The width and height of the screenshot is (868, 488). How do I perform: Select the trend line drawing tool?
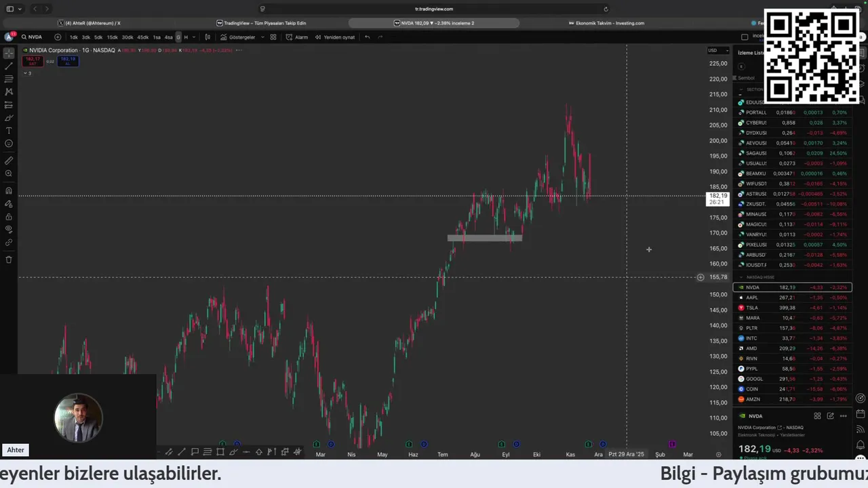9,66
